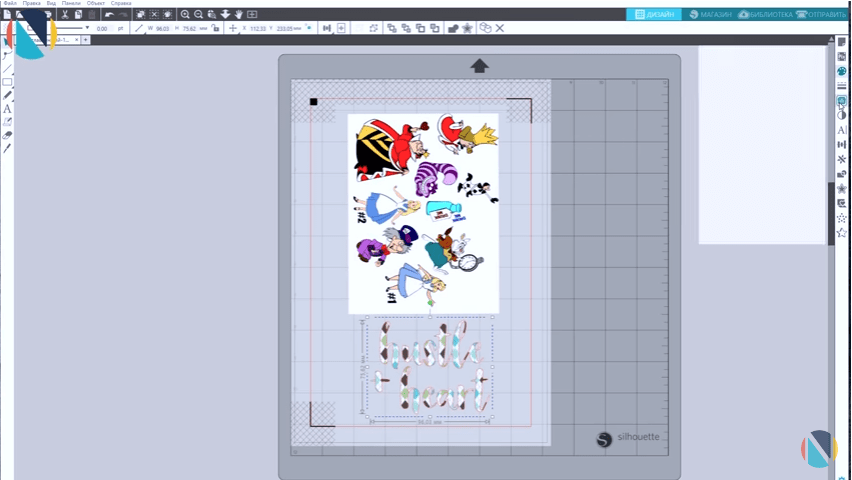Toggle the aspect ratio lock icon

(x=216, y=28)
